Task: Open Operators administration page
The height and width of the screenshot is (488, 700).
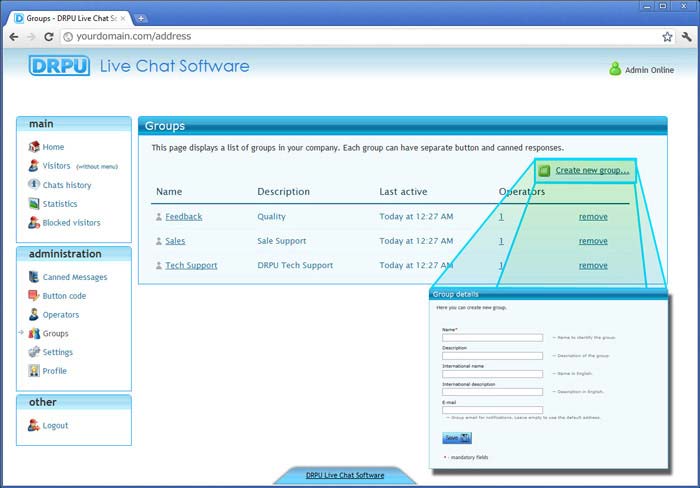Action: [x=61, y=315]
